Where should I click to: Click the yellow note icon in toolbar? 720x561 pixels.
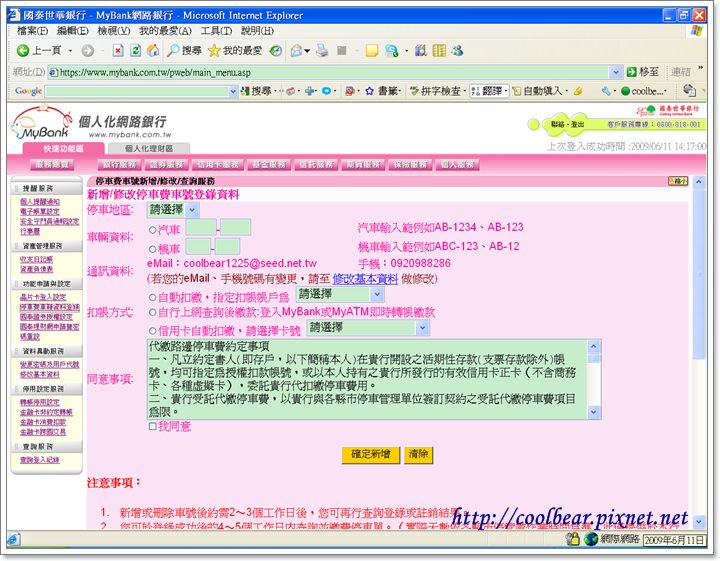(371, 50)
